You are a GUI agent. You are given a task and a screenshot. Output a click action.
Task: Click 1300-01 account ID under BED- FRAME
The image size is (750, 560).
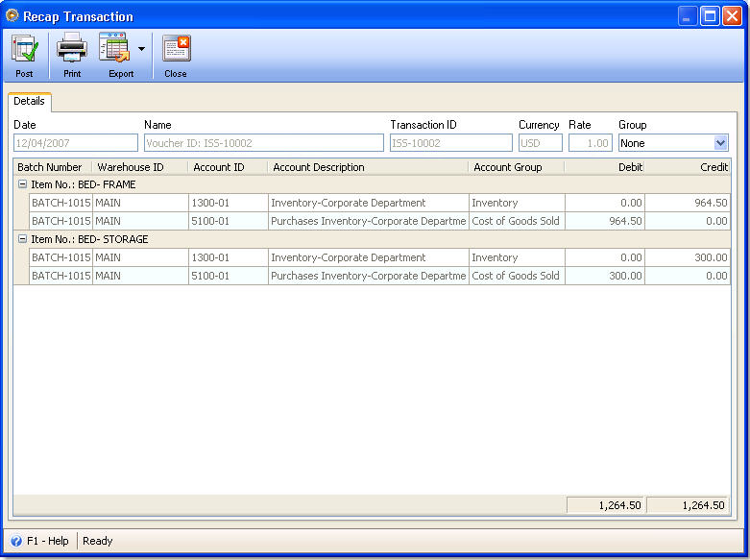(229, 203)
